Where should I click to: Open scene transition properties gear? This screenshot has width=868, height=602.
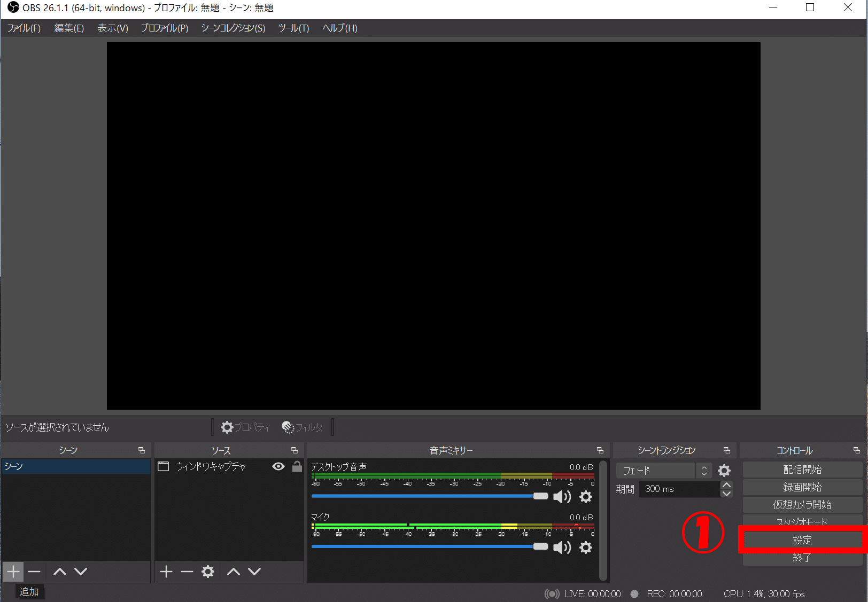[724, 471]
